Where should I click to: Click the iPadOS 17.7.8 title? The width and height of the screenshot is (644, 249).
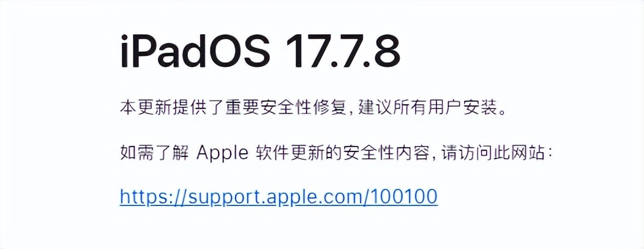[x=260, y=53]
